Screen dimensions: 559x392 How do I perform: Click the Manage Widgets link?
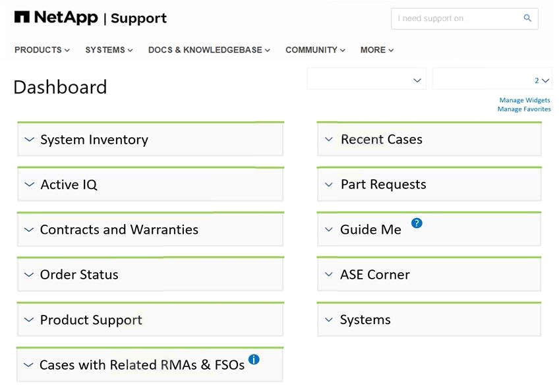525,101
